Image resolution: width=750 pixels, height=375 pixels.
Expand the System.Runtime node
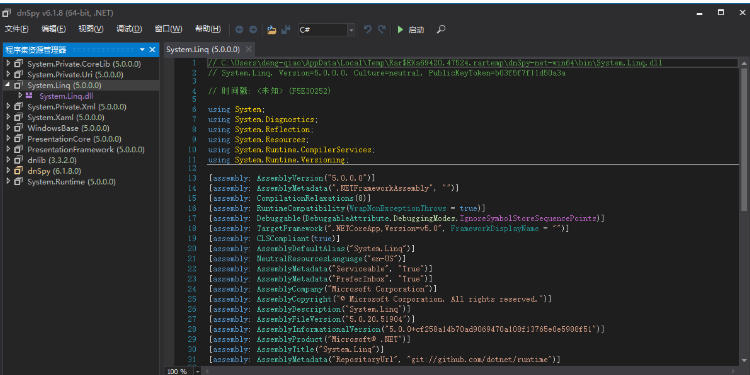(8, 181)
